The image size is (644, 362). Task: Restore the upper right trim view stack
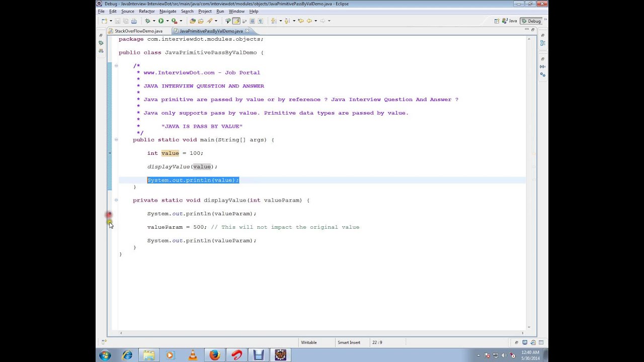click(542, 36)
